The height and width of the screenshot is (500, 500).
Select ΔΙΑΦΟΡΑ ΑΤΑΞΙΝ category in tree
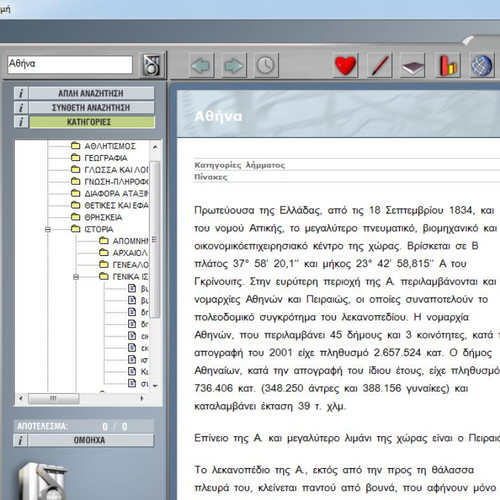click(116, 194)
